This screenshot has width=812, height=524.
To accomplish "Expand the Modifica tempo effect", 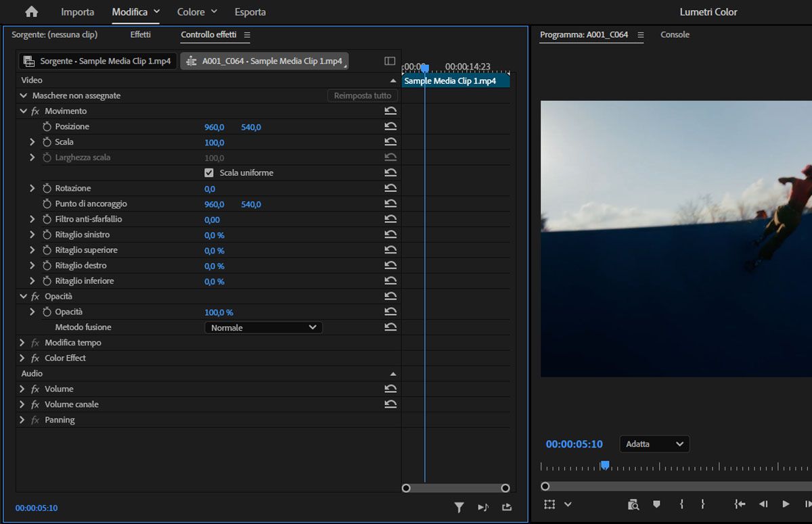I will pos(22,343).
